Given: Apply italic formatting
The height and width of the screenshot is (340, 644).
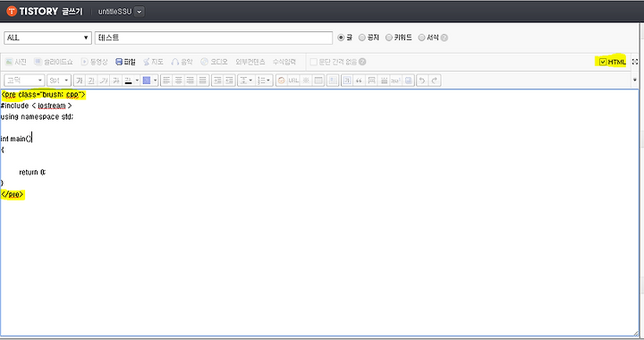Looking at the screenshot, I should coord(104,81).
